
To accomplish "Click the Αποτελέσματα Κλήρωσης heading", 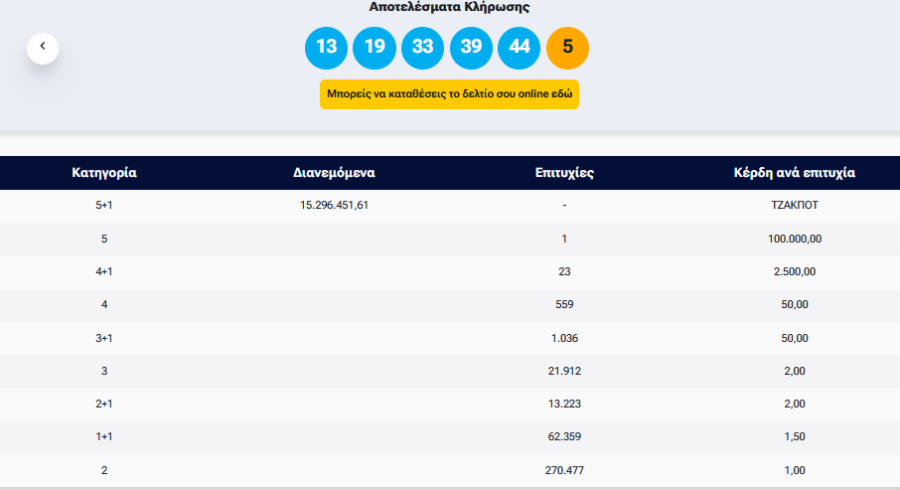I will click(x=450, y=7).
